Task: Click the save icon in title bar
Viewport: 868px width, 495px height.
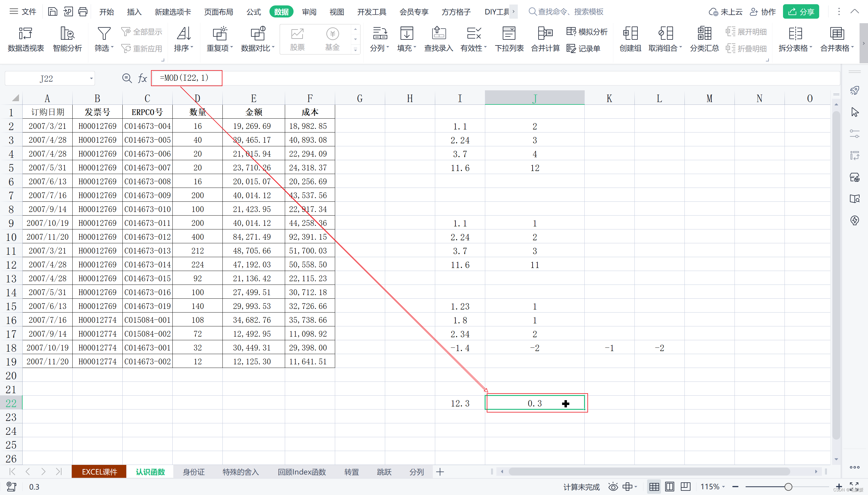Action: (52, 11)
